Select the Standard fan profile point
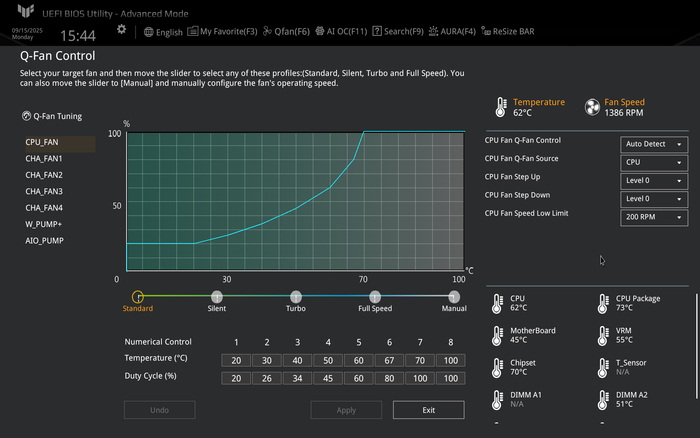Screen dimensions: 700x438 (x=138, y=297)
